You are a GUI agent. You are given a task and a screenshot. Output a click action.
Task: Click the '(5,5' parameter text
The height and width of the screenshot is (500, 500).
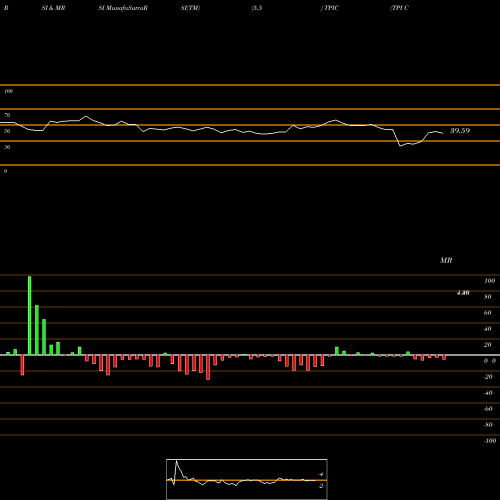(x=257, y=8)
